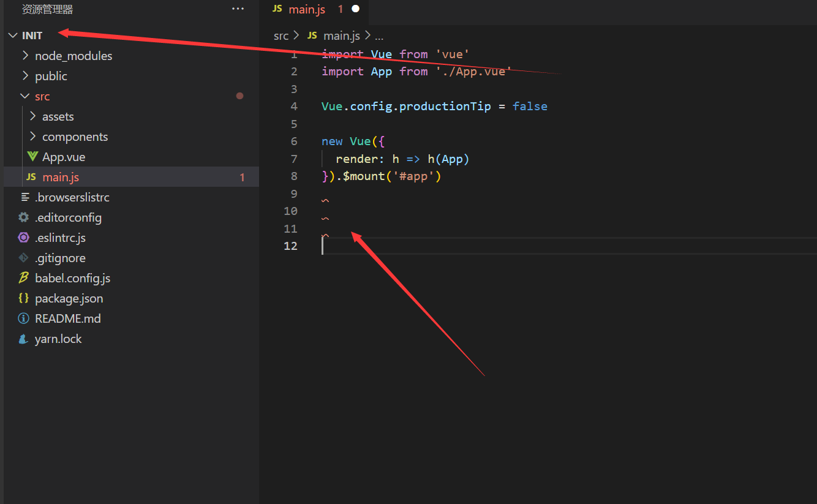
Task: Open App.vue in the file tree
Action: [x=64, y=157]
